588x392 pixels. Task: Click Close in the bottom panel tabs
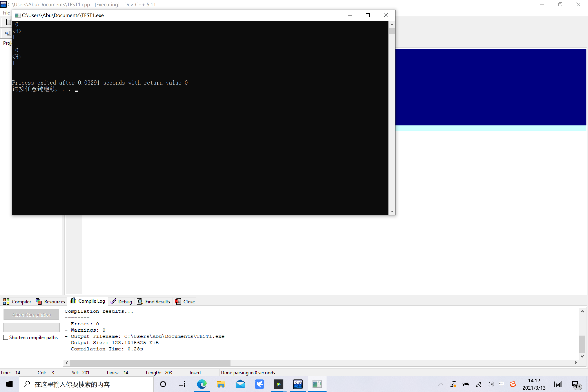[x=185, y=301]
